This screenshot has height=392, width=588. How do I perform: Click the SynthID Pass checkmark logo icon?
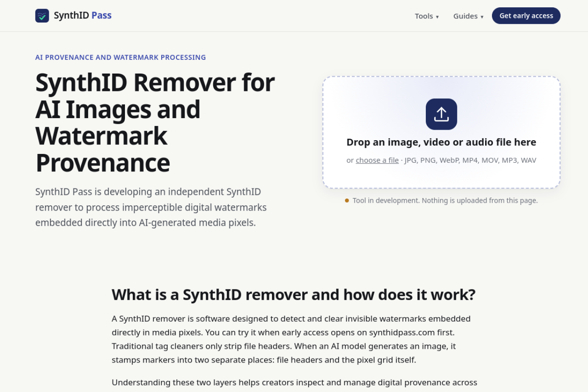pos(42,16)
